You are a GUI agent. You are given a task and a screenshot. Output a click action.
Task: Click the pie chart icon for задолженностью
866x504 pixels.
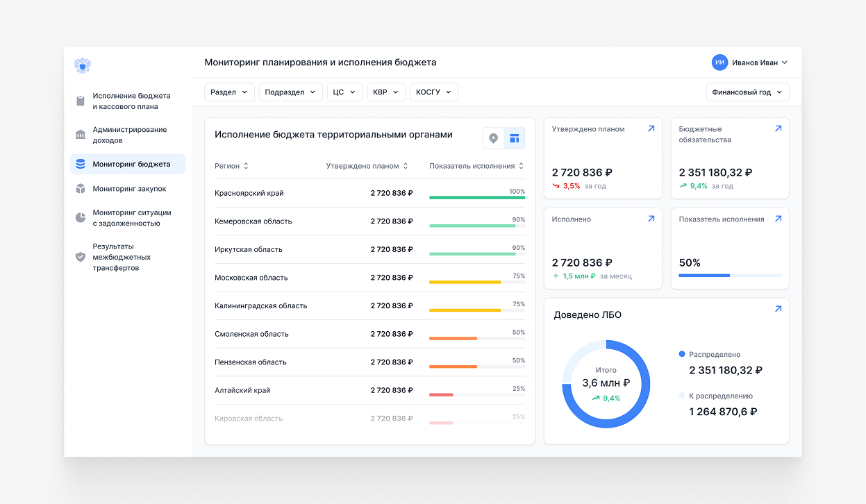pyautogui.click(x=81, y=218)
